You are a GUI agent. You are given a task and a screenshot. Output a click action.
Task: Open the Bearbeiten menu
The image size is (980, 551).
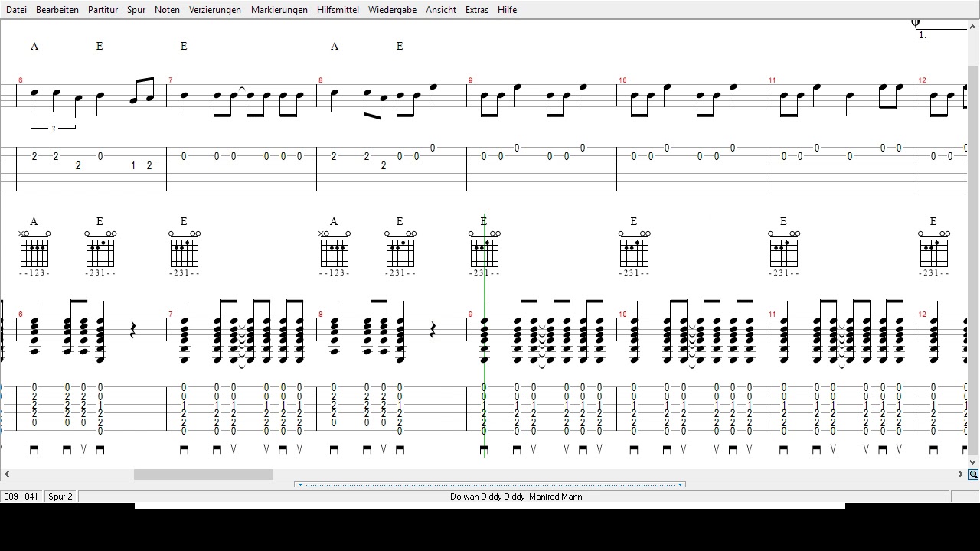pos(57,10)
